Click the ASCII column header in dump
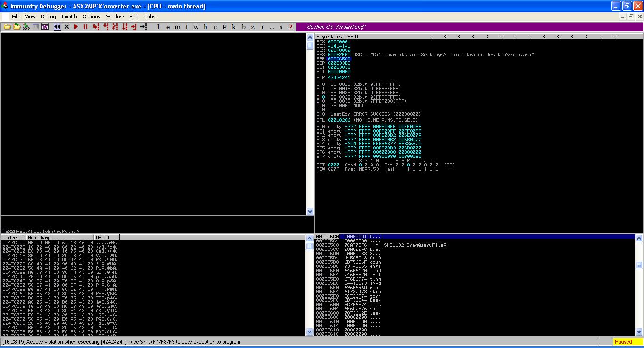 [x=107, y=237]
